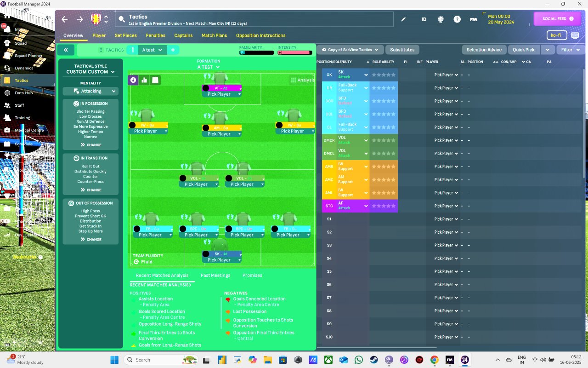This screenshot has height=368, width=588.
Task: Click the taskbar Search box
Action: pos(162,360)
